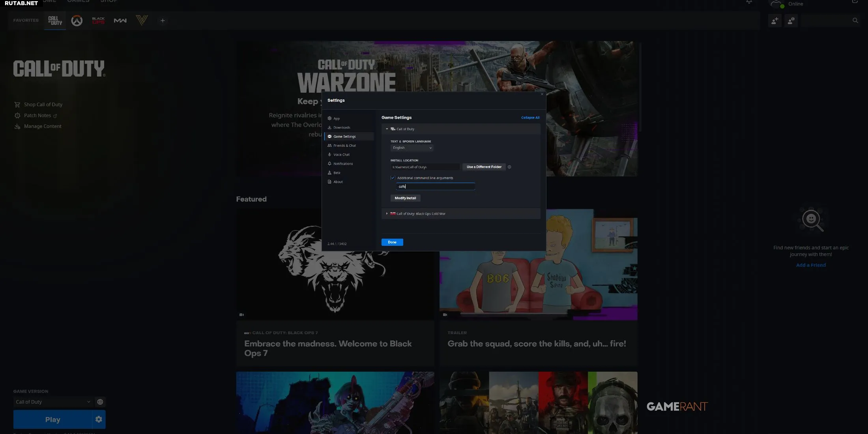The height and width of the screenshot is (434, 868).
Task: Click Collapse All link
Action: coord(530,118)
